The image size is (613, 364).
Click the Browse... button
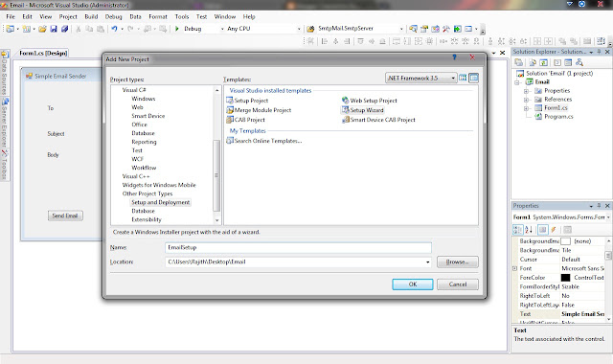[458, 262]
